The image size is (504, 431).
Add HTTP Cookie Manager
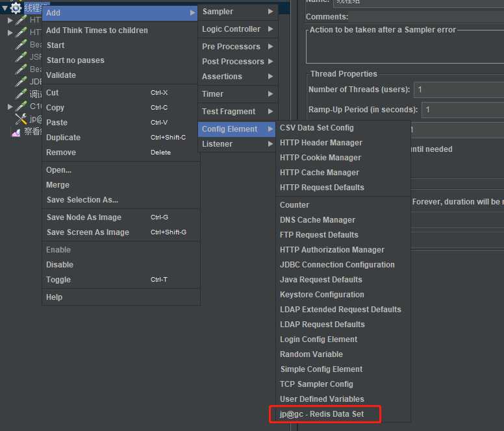344,158
